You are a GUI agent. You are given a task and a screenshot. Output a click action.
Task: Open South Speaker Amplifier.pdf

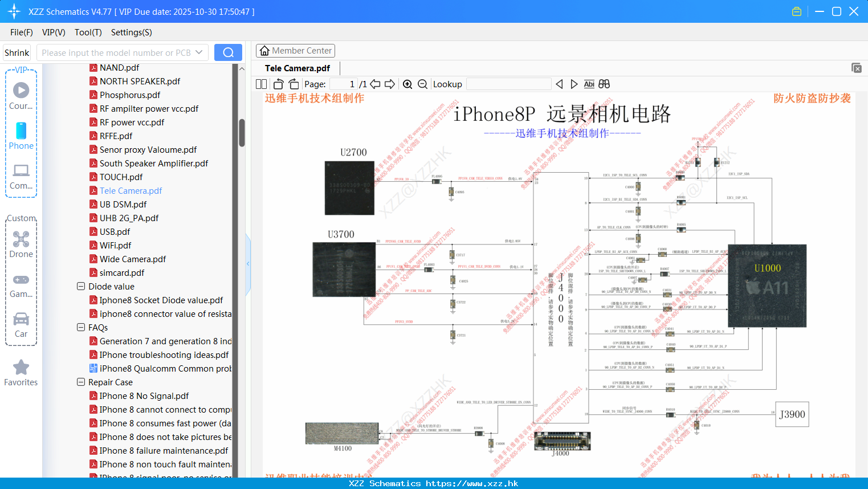coord(154,164)
